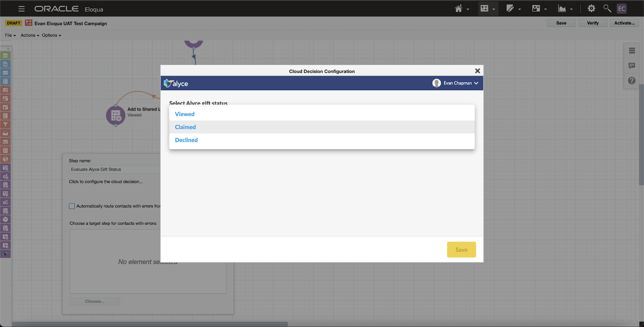The height and width of the screenshot is (327, 644).
Task: Select the Claimed gift status
Action: [x=322, y=127]
